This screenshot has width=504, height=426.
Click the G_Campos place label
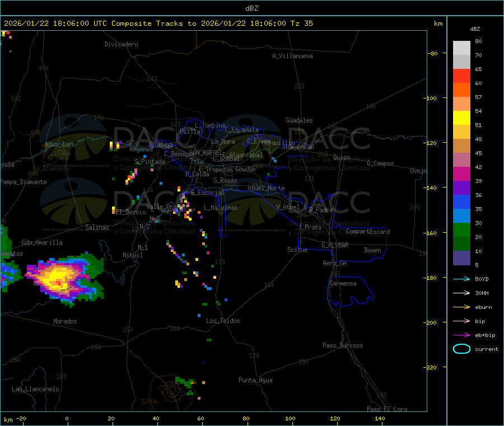380,163
